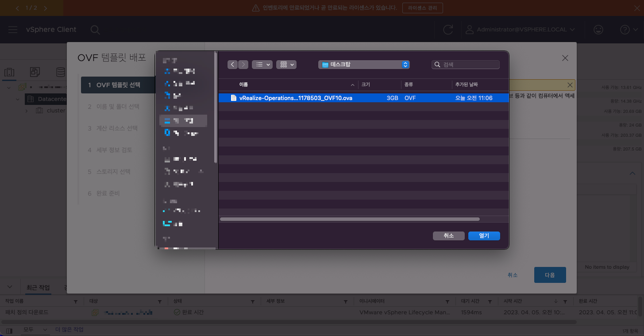Close the OVF template deploy wizard
The image size is (644, 336).
pyautogui.click(x=565, y=58)
